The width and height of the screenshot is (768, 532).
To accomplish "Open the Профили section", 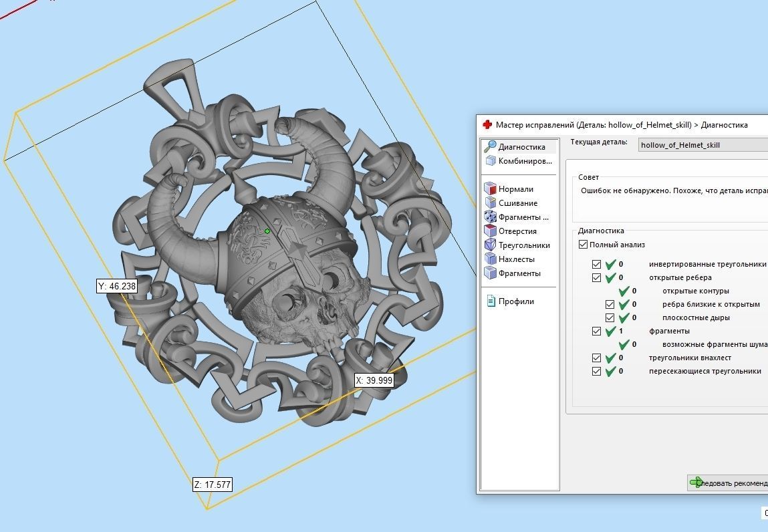I will click(x=516, y=301).
